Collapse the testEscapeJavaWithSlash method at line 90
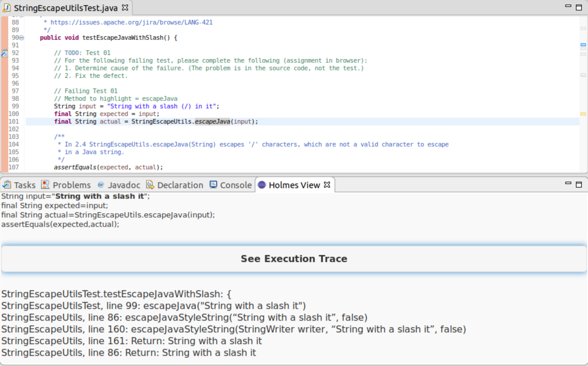This screenshot has height=366, width=588. 22,38
